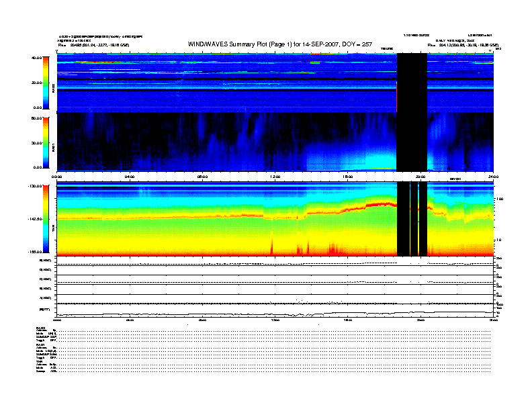
Task: Click the -155.00 TNR scale label
Action: point(35,252)
